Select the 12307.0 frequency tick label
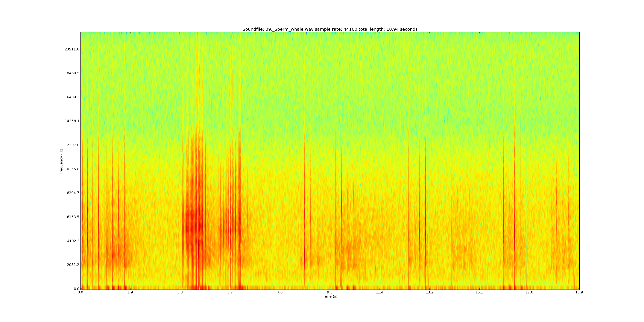 coord(72,145)
